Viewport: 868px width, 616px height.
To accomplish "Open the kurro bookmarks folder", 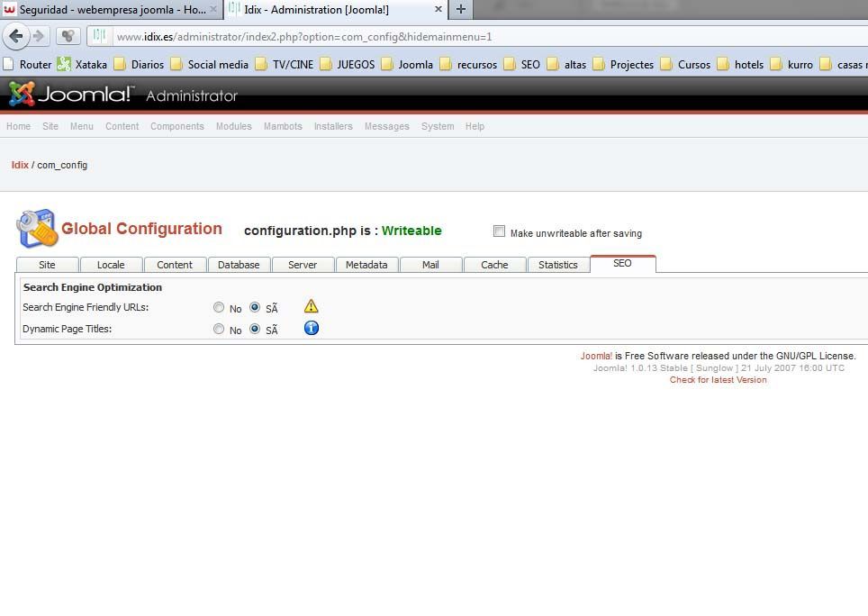I will click(x=791, y=64).
